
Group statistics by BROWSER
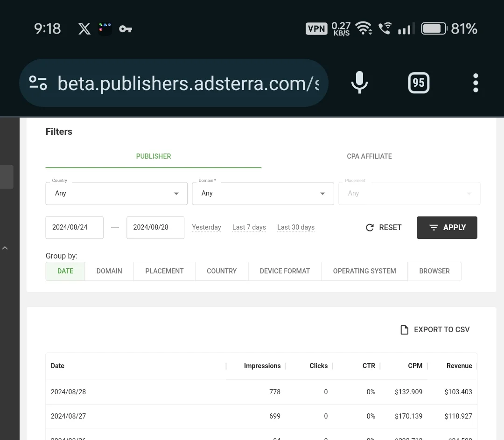(x=434, y=271)
